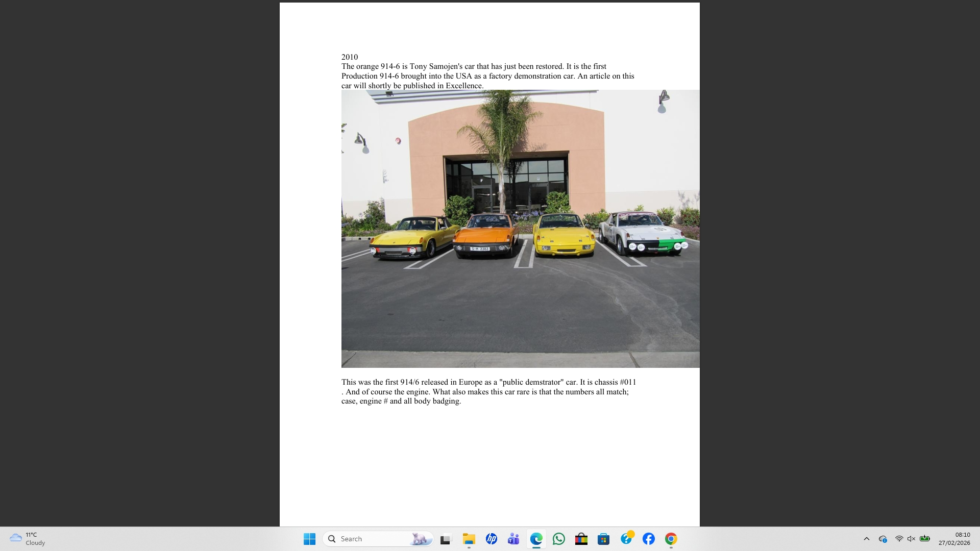Image resolution: width=980 pixels, height=551 pixels.
Task: Switch to Google Chrome
Action: point(671,539)
